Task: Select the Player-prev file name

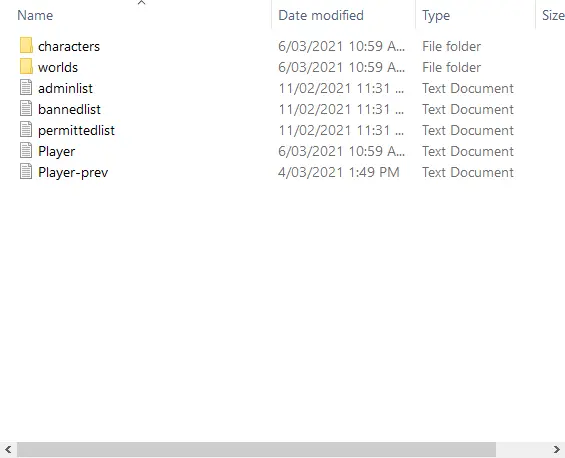Action: (73, 172)
